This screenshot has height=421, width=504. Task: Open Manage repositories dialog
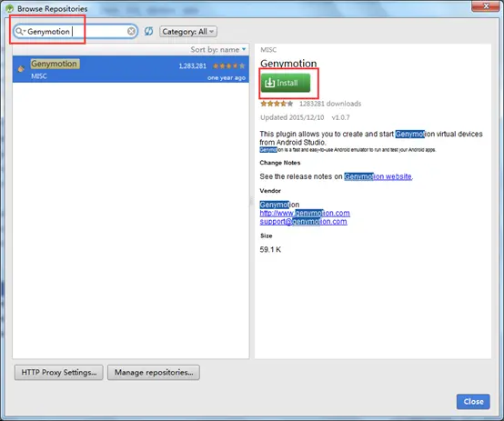pyautogui.click(x=154, y=373)
